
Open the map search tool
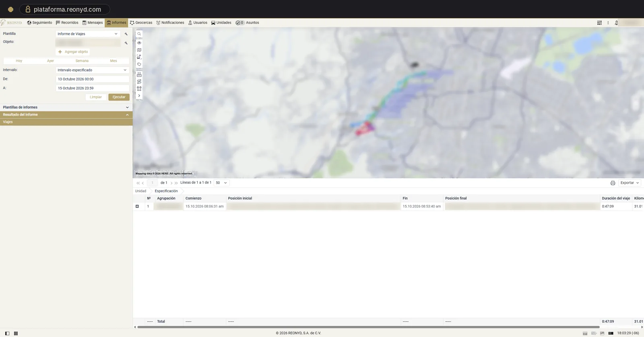(139, 34)
